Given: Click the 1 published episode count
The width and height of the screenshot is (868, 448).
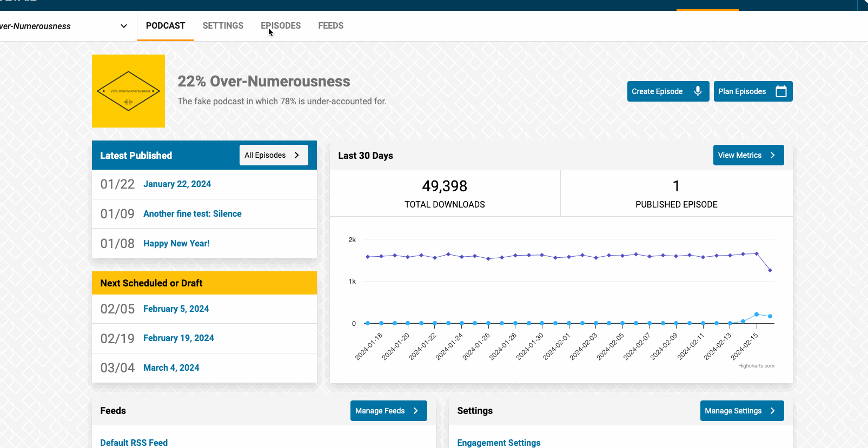Looking at the screenshot, I should 676,186.
